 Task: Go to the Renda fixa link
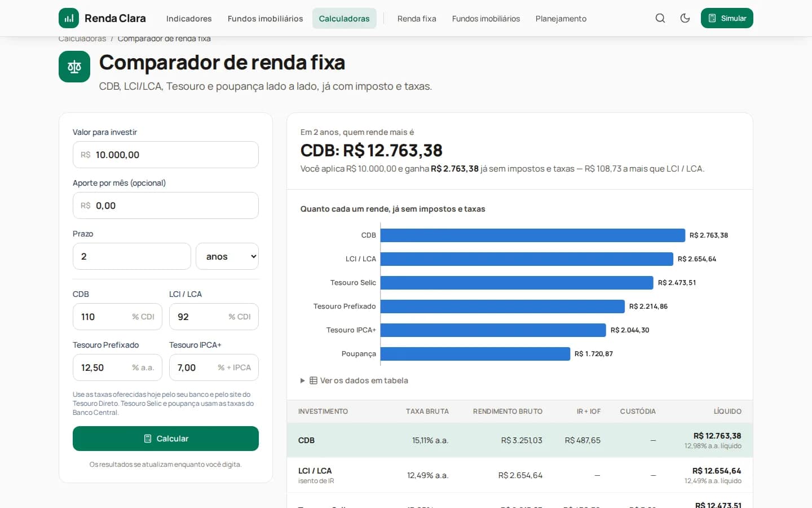pyautogui.click(x=417, y=19)
